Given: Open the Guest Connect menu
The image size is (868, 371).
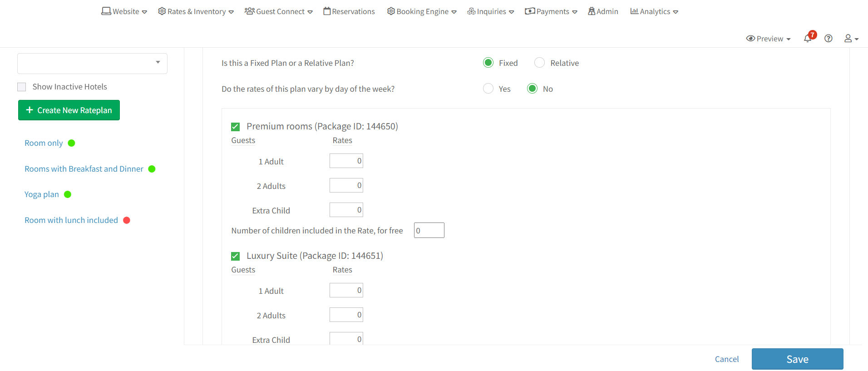Looking at the screenshot, I should (x=279, y=11).
